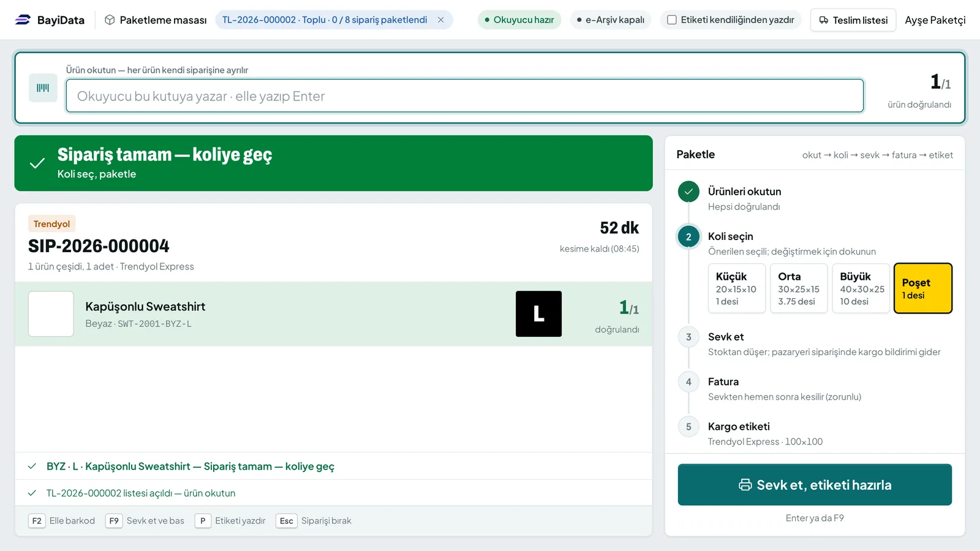Click the Trendyol marketplace tag

(51, 224)
